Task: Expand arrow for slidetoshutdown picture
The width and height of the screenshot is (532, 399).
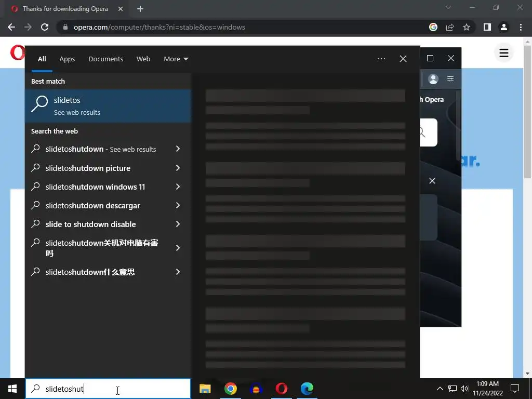Action: click(178, 168)
